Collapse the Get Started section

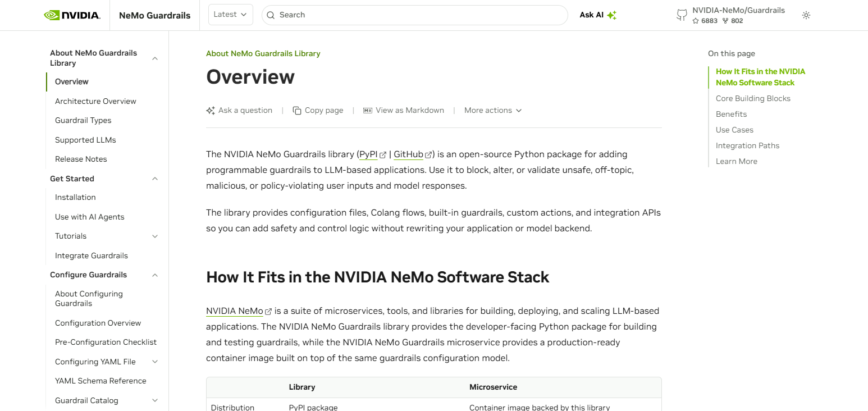(x=155, y=179)
